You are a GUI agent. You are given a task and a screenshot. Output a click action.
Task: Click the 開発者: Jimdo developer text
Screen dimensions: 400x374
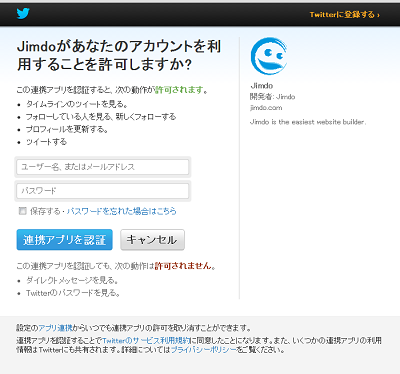tap(272, 97)
